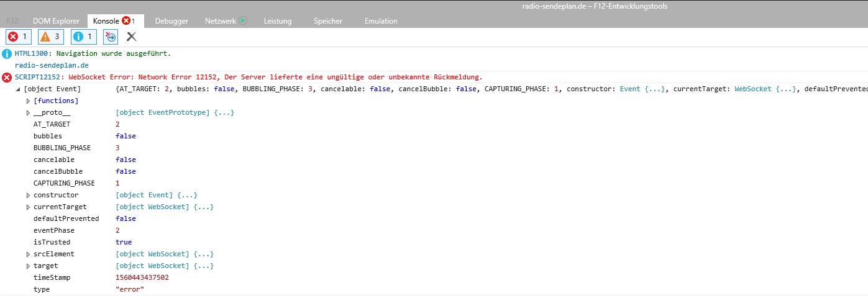Open the Emulation tab
This screenshot has height=296, width=868.
381,21
